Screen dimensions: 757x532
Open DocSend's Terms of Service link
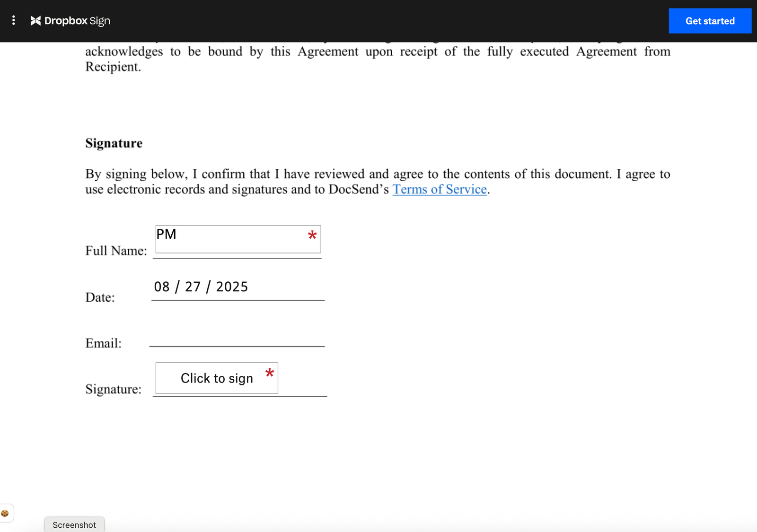tap(439, 189)
